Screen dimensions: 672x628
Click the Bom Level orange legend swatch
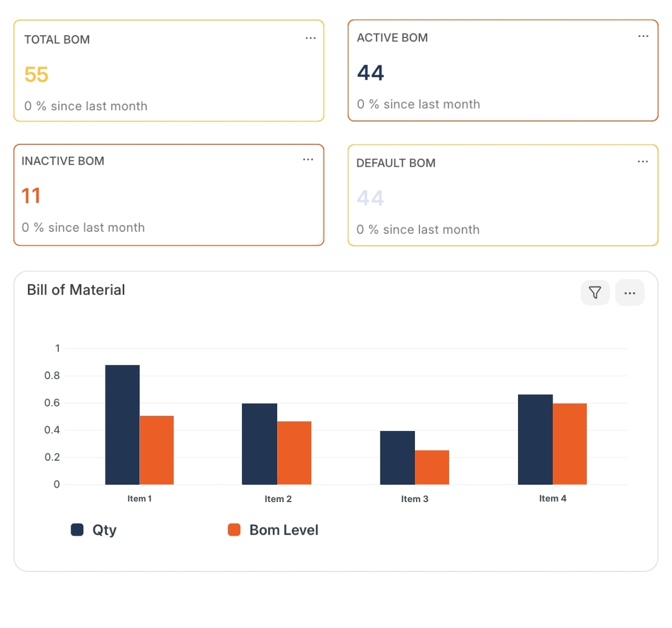pos(234,529)
